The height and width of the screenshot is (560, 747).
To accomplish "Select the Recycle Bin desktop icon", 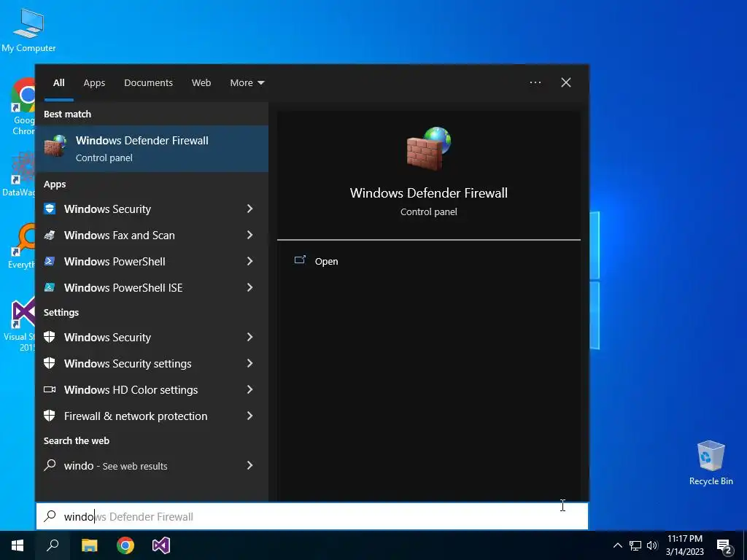I will (711, 462).
